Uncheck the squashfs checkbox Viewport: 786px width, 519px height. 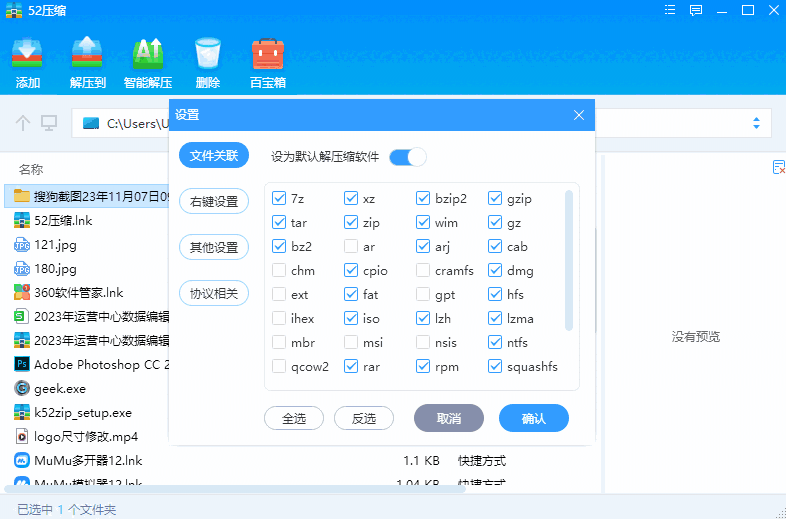[x=495, y=367]
